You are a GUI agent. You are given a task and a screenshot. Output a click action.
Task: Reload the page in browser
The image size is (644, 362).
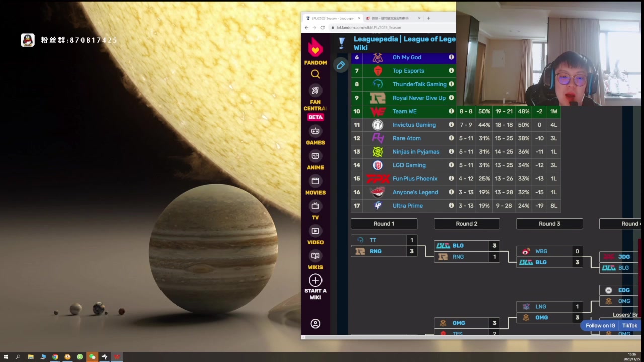[323, 27]
